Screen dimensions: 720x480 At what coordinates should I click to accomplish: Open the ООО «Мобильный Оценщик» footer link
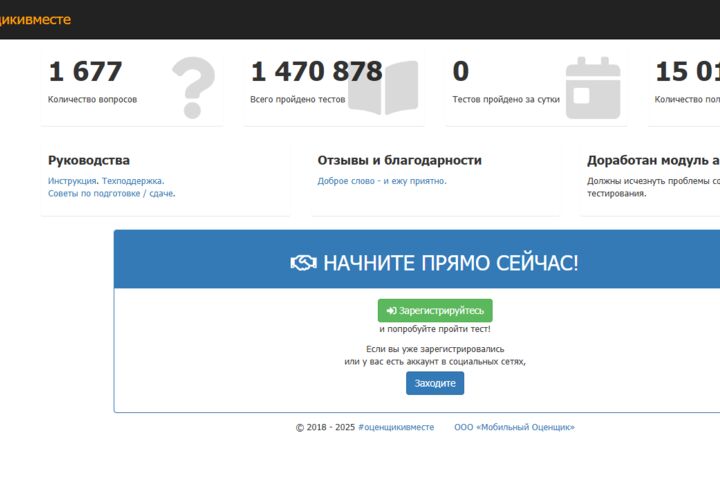point(514,427)
